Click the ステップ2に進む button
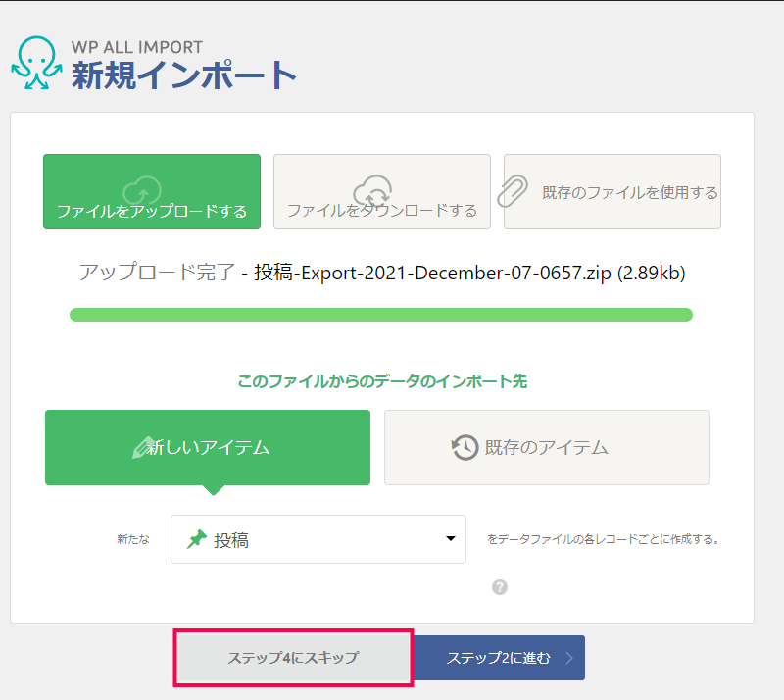Screen dimensions: 784x700 500,658
